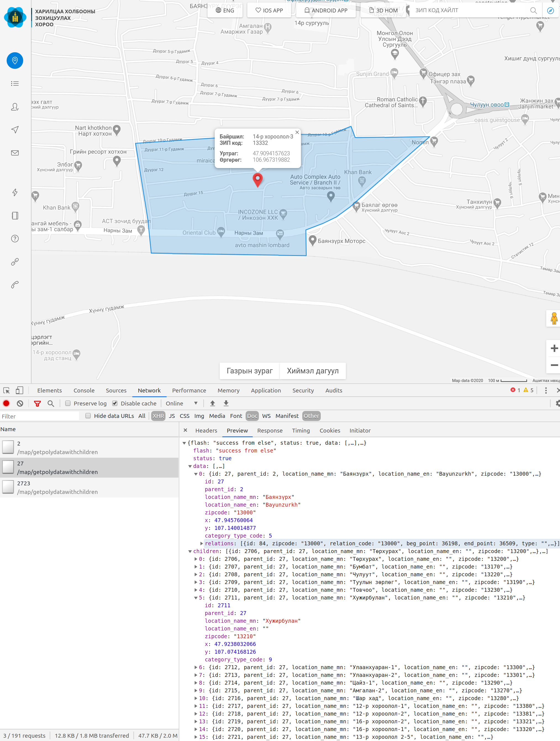Zoom out the map with minus

click(x=554, y=365)
